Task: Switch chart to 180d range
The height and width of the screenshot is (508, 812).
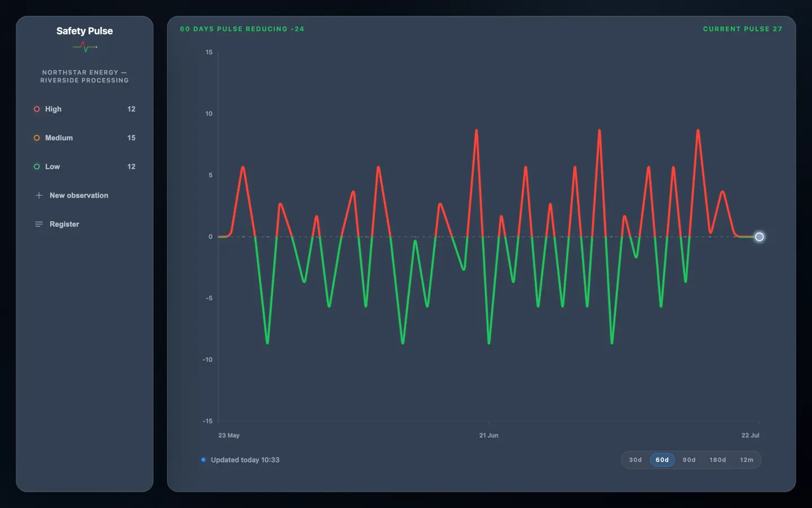Action: point(718,460)
